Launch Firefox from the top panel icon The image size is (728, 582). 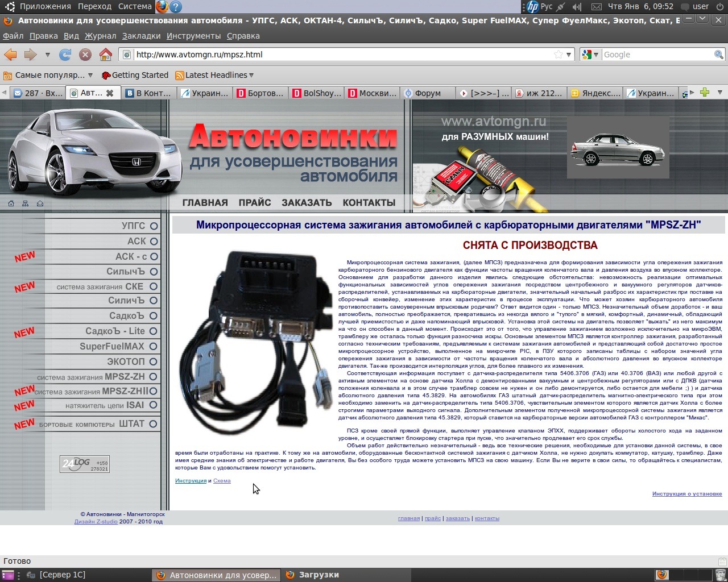pos(162,7)
